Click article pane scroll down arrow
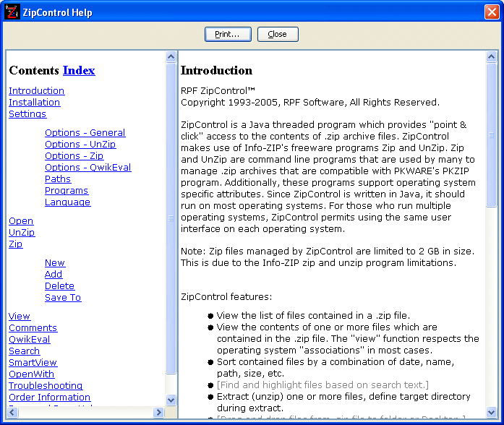 pyautogui.click(x=491, y=412)
